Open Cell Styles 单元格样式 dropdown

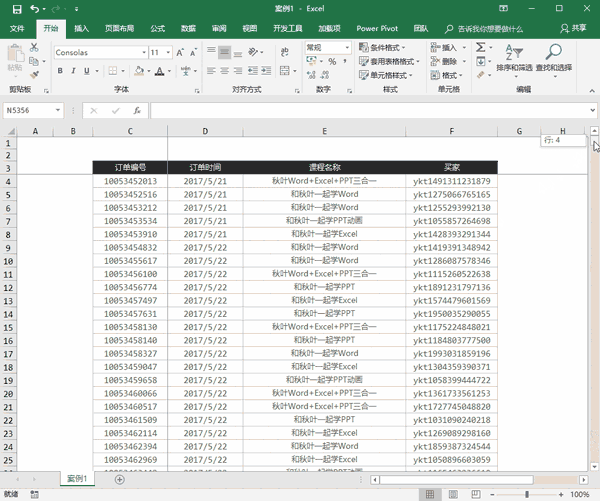(x=386, y=75)
